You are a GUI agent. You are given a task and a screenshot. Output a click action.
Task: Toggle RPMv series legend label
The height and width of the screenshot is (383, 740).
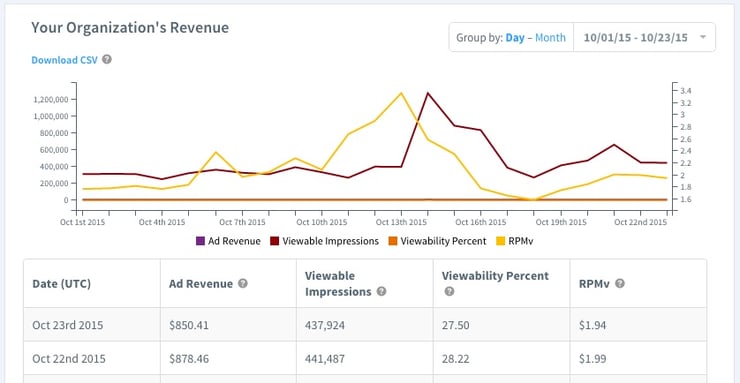521,241
